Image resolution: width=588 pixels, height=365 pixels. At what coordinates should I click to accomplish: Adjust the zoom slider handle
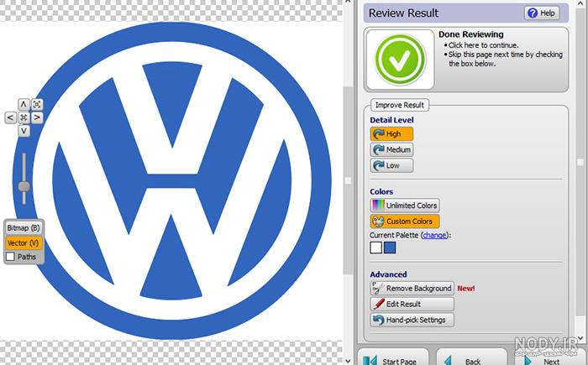pos(24,186)
